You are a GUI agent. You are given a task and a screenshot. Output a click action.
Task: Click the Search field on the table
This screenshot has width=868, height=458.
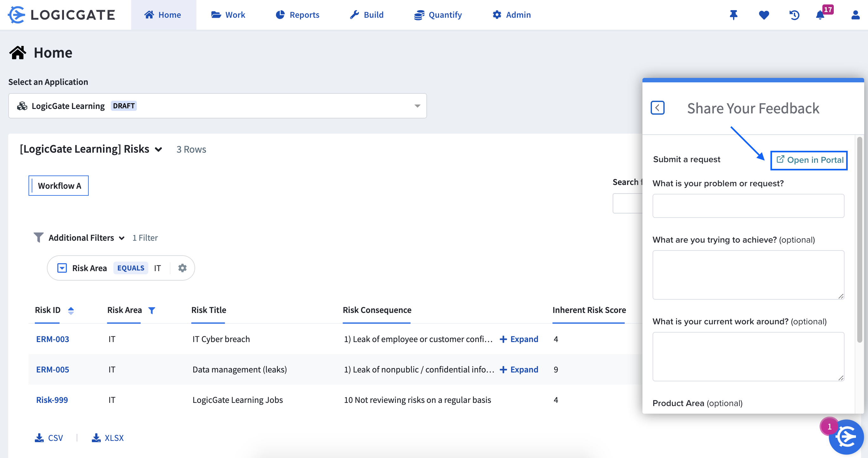click(x=628, y=203)
